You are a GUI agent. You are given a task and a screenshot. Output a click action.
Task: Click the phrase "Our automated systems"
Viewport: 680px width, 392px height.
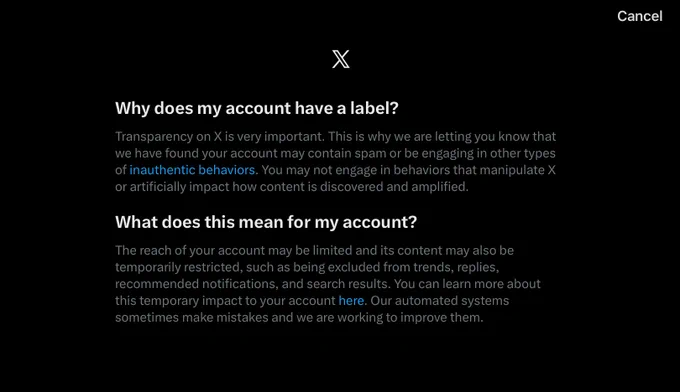440,301
